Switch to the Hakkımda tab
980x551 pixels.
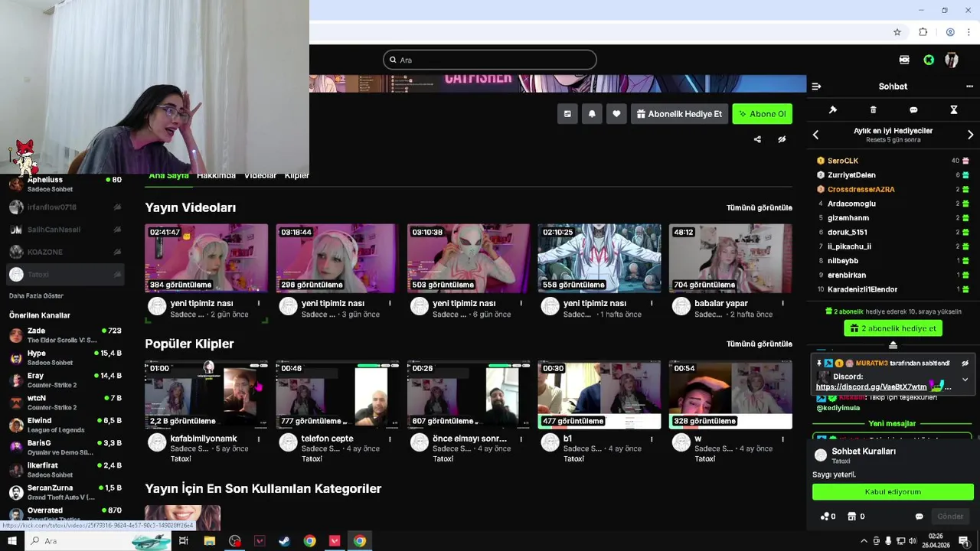(x=216, y=176)
